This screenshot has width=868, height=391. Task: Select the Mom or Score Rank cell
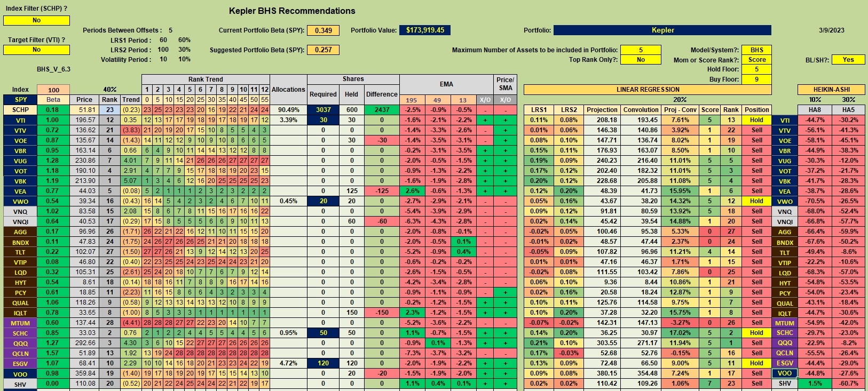click(x=756, y=60)
